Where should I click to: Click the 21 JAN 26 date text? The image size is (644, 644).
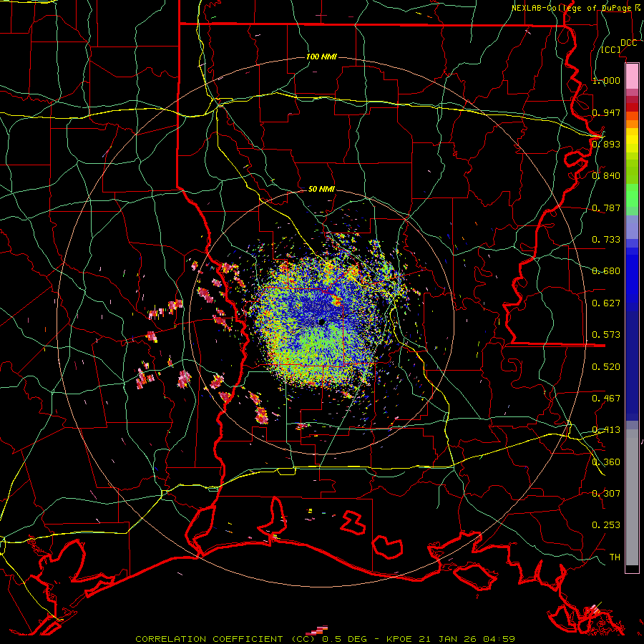pos(447,639)
